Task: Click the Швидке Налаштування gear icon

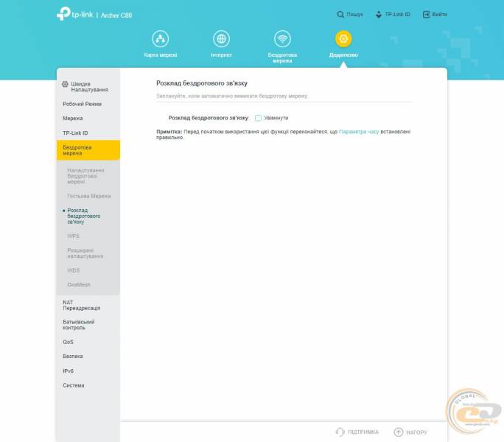Action: tap(65, 84)
